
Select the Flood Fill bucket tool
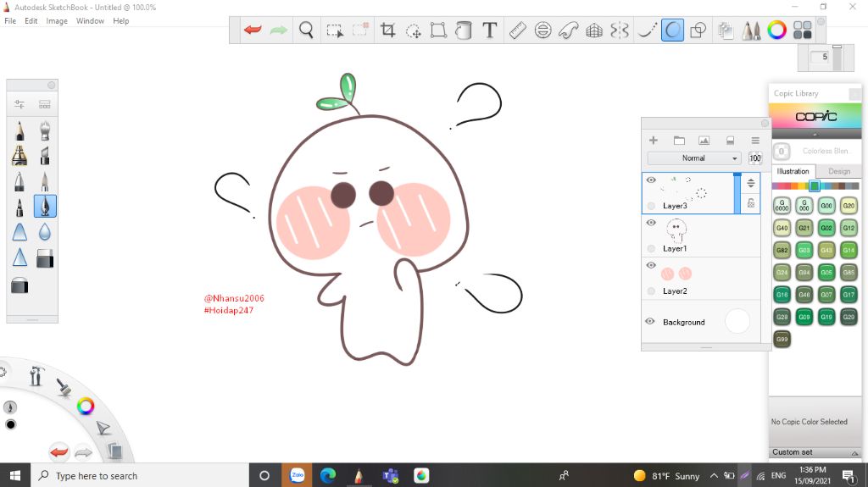[464, 30]
